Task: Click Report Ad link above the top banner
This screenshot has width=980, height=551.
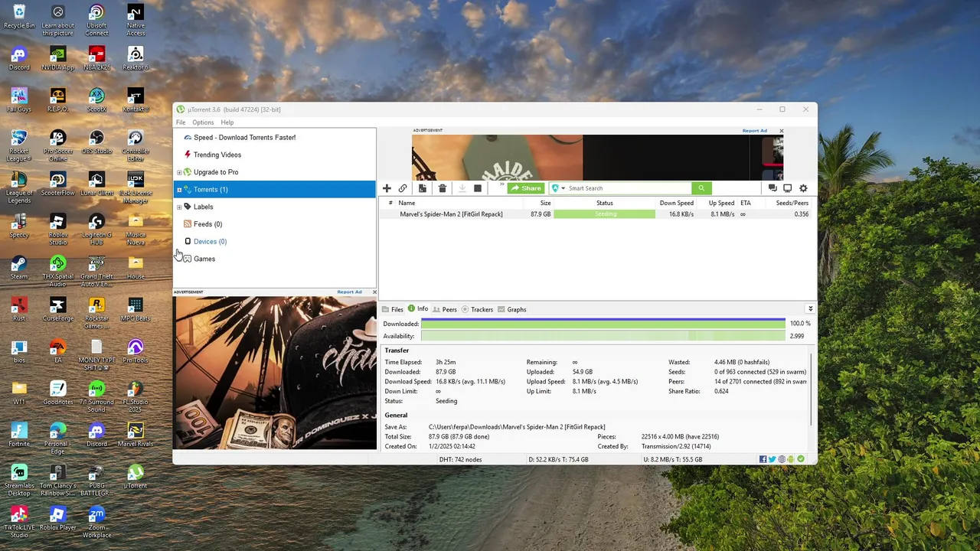Action: coord(754,131)
